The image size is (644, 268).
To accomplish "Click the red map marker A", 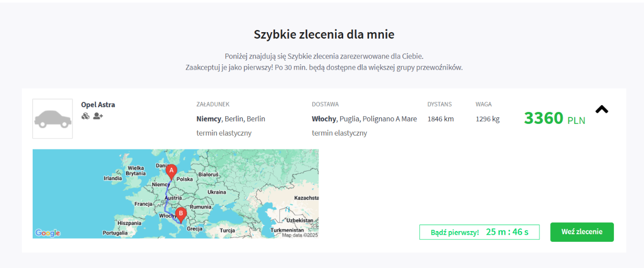I will tap(171, 172).
